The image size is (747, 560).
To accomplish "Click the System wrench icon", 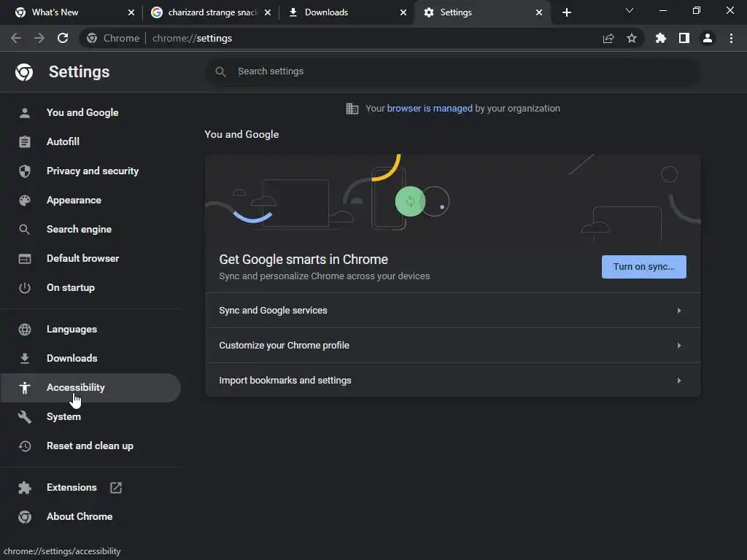I will pos(25,416).
